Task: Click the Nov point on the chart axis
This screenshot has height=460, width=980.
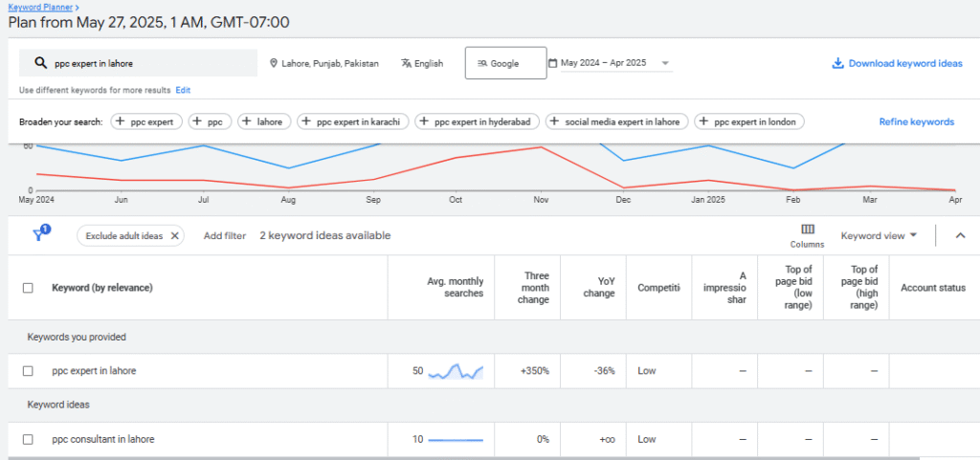Action: pos(541,200)
